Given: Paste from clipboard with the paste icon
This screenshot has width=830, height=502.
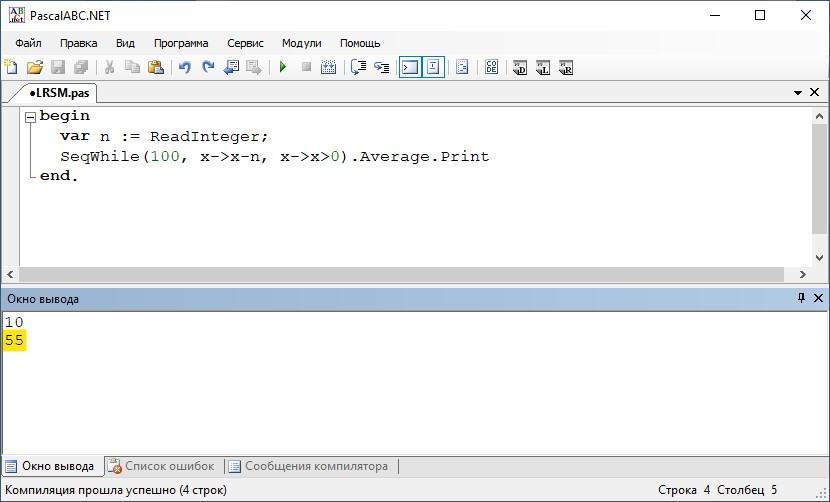Looking at the screenshot, I should coord(156,67).
